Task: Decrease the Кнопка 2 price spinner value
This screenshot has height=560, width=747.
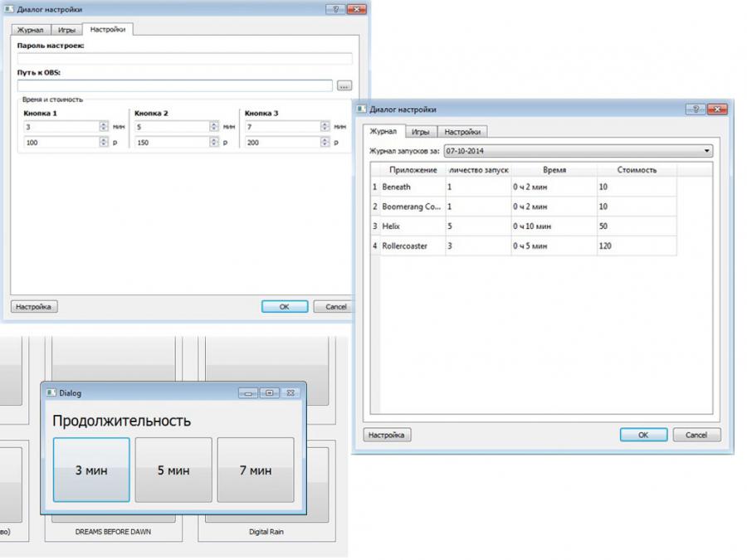Action: (214, 145)
